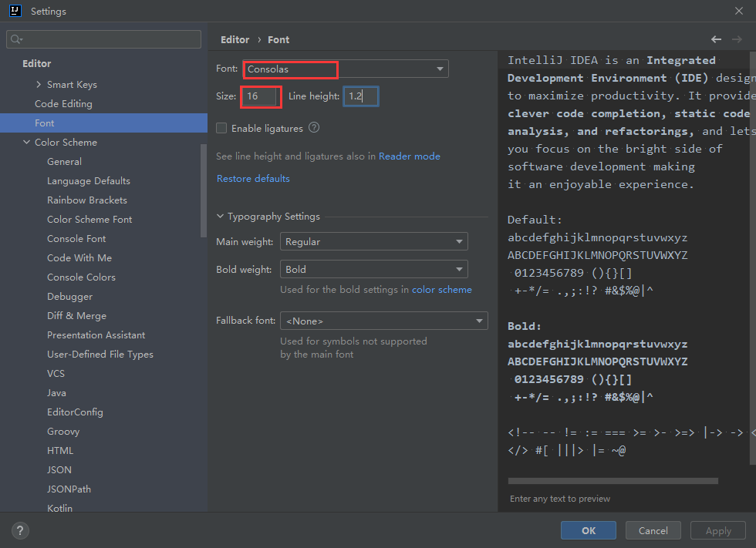The image size is (756, 548).
Task: Select the Code Editing settings page
Action: (63, 103)
